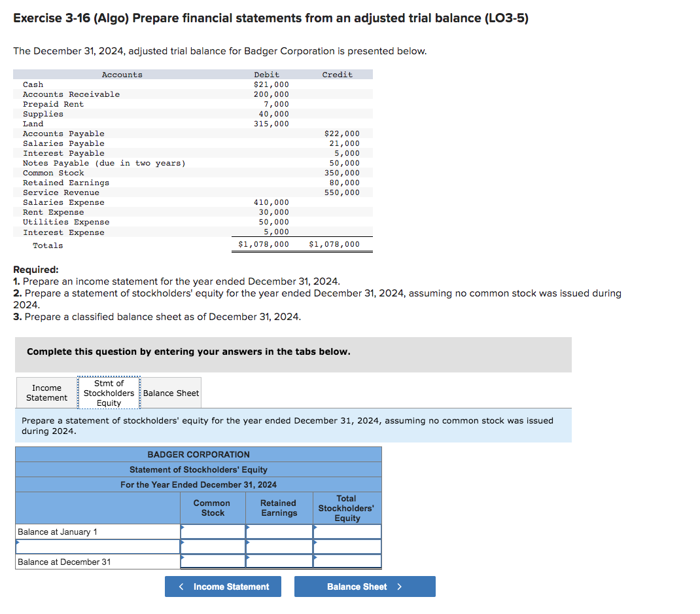This screenshot has width=700, height=614.
Task: Click Total Stockholders' Equity December 31 cell
Action: coord(347,561)
